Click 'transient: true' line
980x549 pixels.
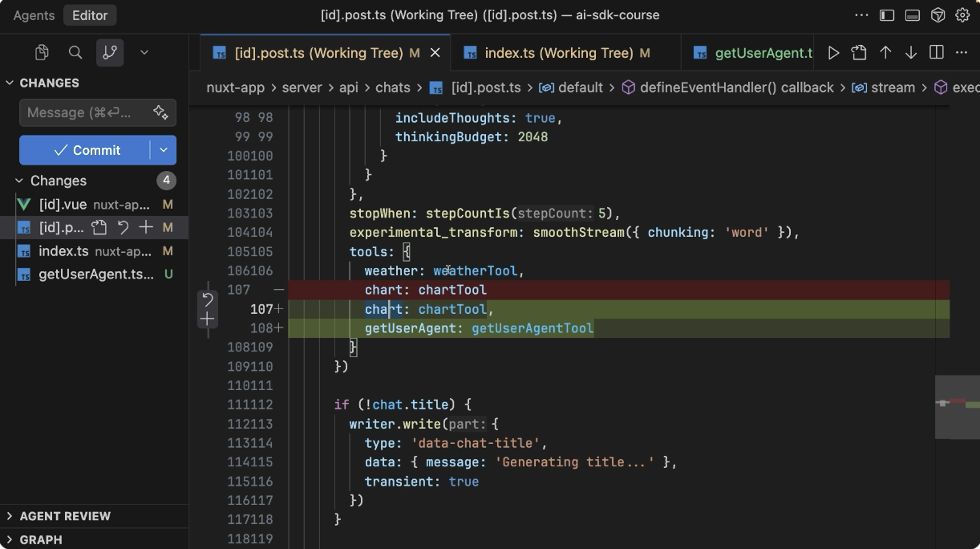(422, 482)
